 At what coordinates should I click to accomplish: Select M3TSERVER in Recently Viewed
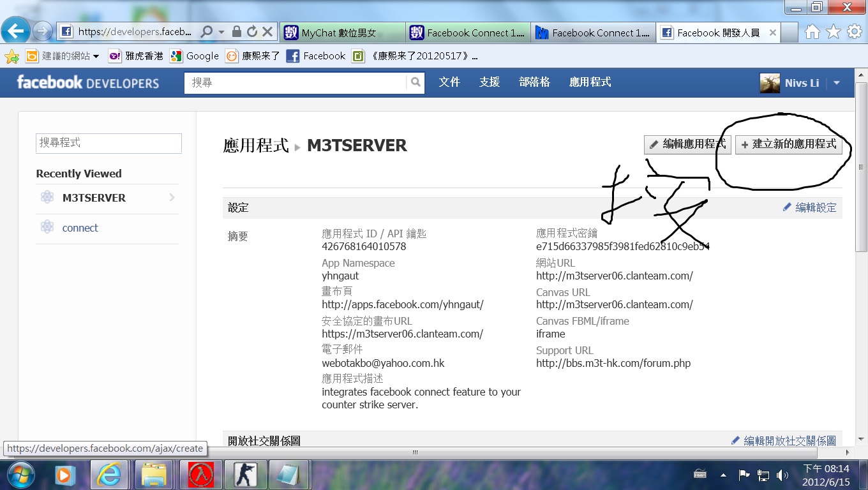coord(94,198)
